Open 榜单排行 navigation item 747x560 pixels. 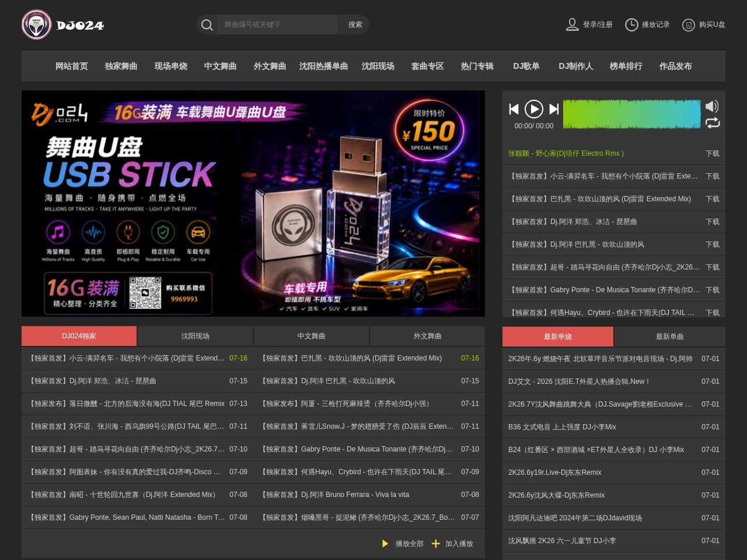click(626, 66)
